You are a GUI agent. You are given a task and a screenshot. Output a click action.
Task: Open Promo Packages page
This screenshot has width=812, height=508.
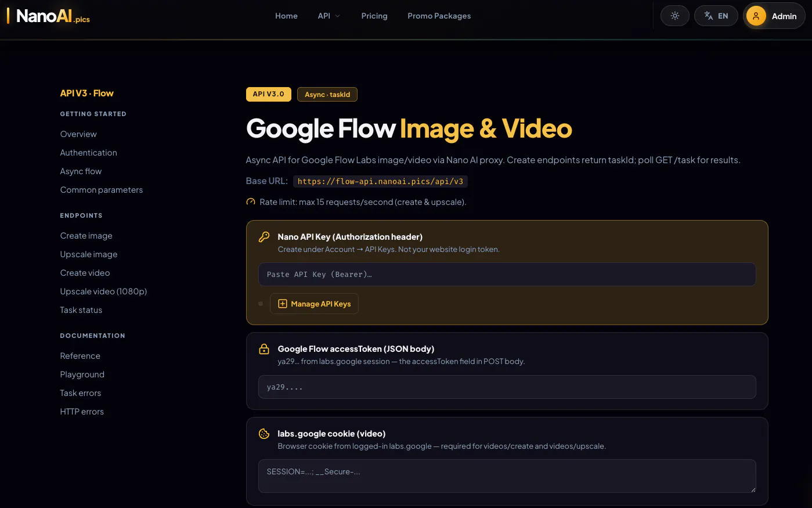pyautogui.click(x=439, y=16)
